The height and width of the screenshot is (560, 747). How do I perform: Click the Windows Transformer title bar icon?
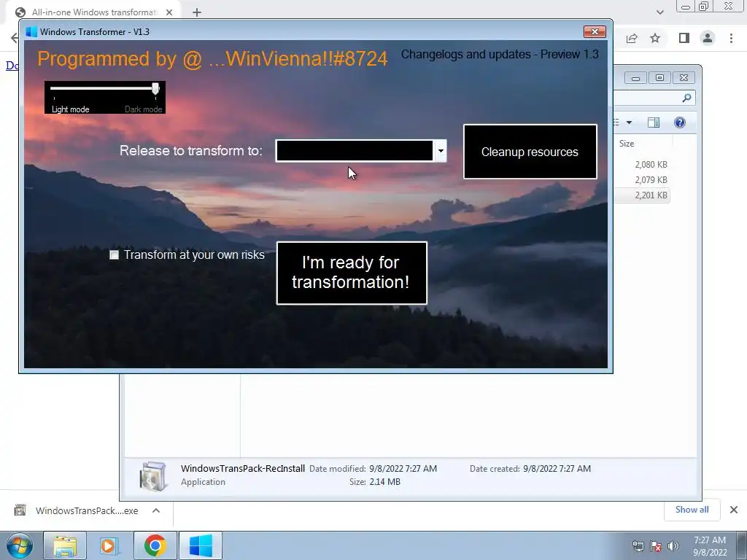click(x=31, y=32)
